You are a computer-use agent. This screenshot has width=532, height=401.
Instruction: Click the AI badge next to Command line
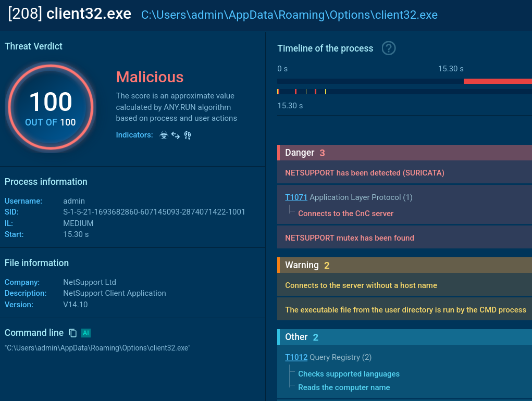86,333
